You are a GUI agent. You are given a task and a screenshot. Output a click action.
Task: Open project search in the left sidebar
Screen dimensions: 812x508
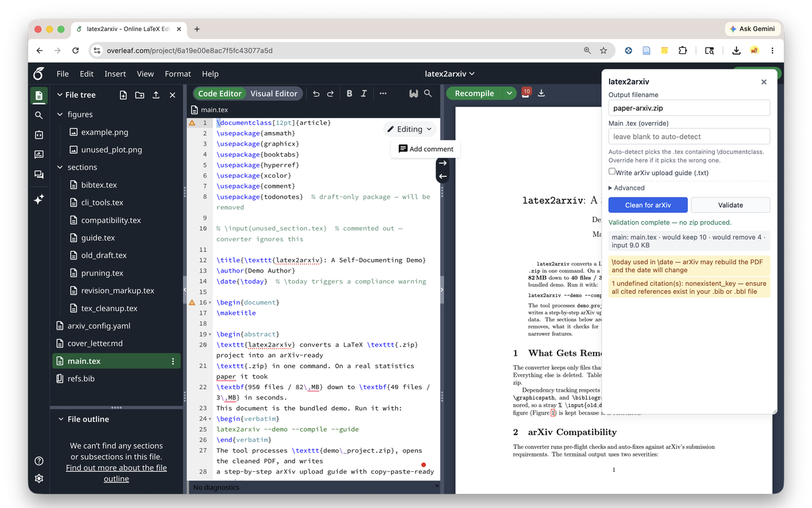39,116
